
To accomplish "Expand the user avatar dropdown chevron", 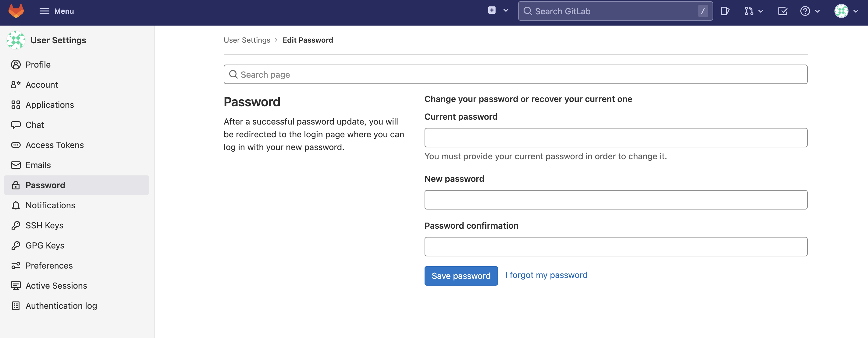I will coord(856,11).
